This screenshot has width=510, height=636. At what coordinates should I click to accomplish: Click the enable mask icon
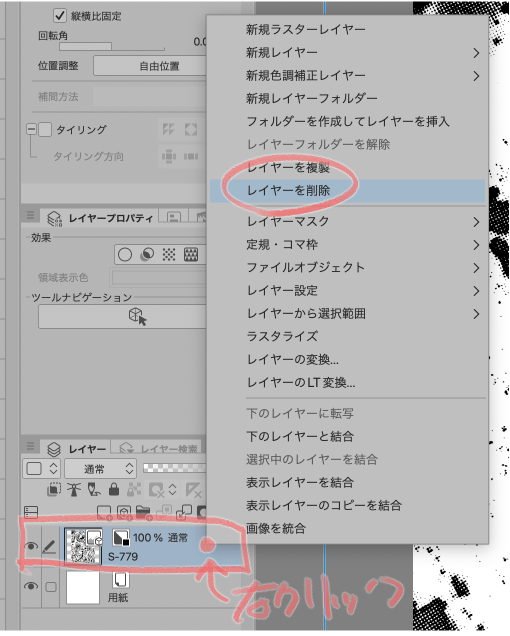tap(156, 490)
